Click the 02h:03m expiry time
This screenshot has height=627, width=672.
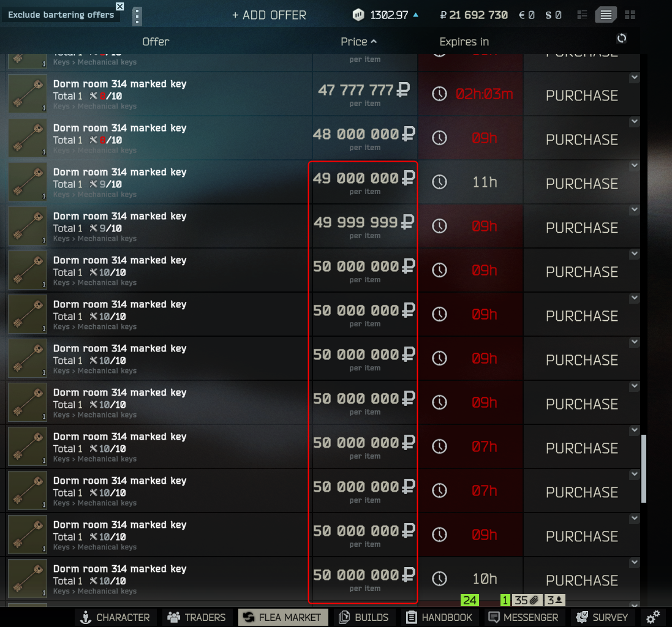click(485, 94)
